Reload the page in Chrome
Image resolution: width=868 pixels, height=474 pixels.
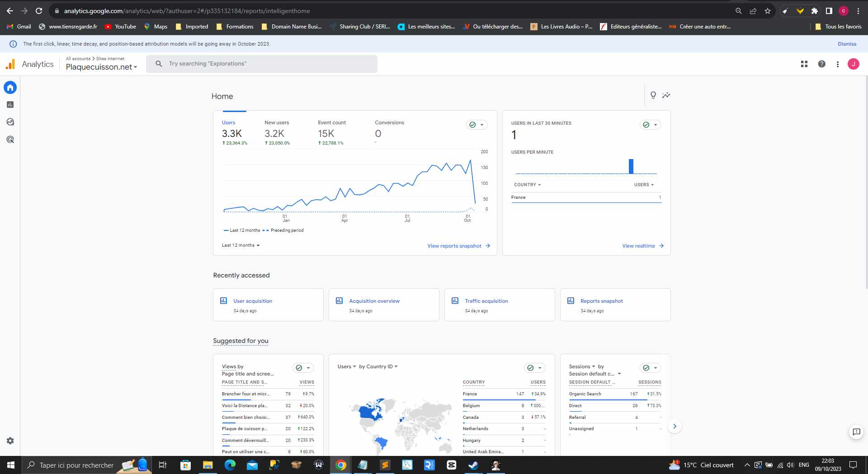[39, 11]
